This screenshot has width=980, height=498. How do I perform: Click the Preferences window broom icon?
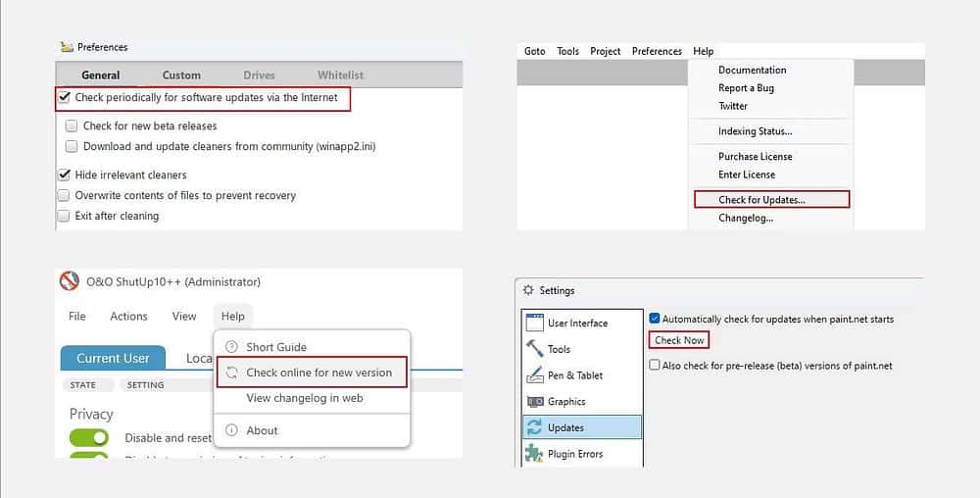pyautogui.click(x=67, y=47)
